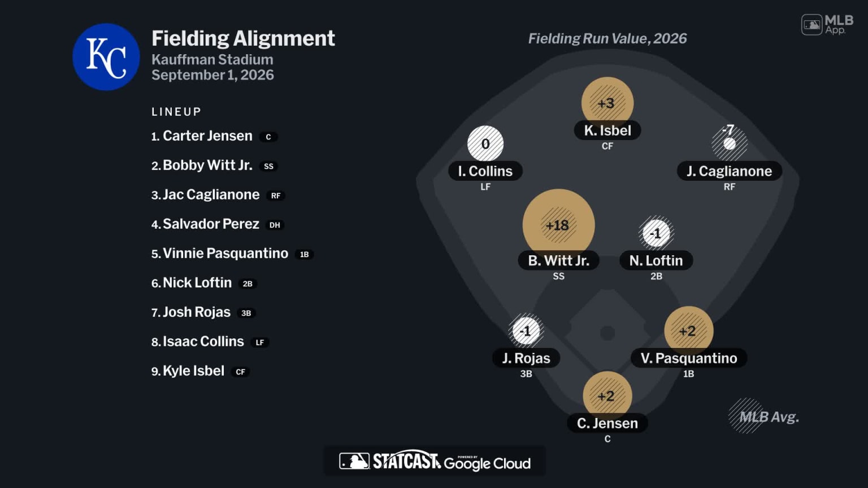
Task: Click the 0 circle above I. Collins
Action: point(485,144)
